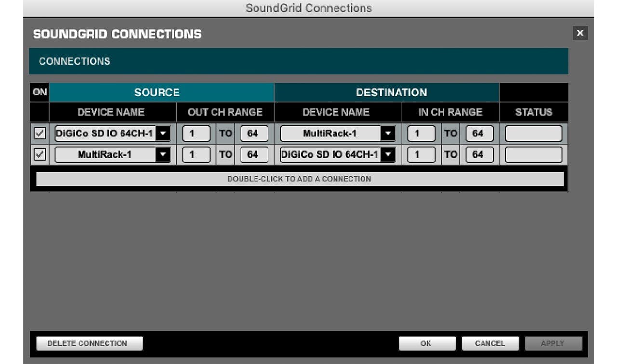Screen dimensions: 617x364
Task: Close the SoundGrid Connections panel with X
Action: (580, 33)
